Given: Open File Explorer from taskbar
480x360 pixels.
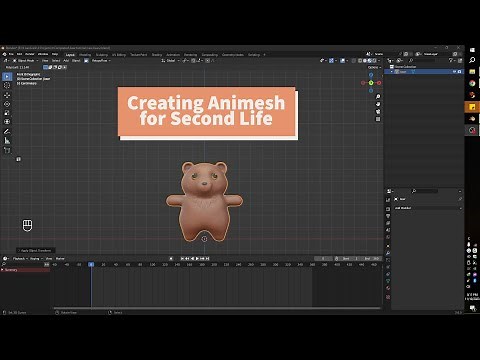Looking at the screenshot, I should click(x=472, y=72).
